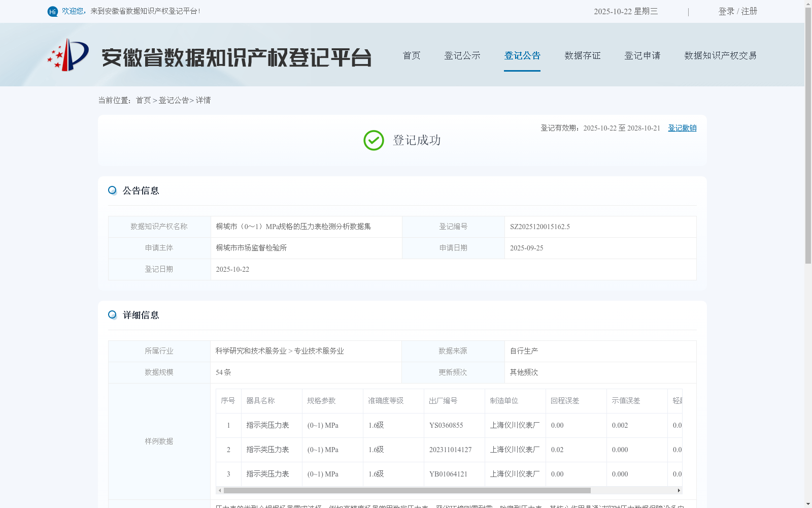Click the header date 2025-10-22 星期三
812x508 pixels.
pyautogui.click(x=626, y=11)
